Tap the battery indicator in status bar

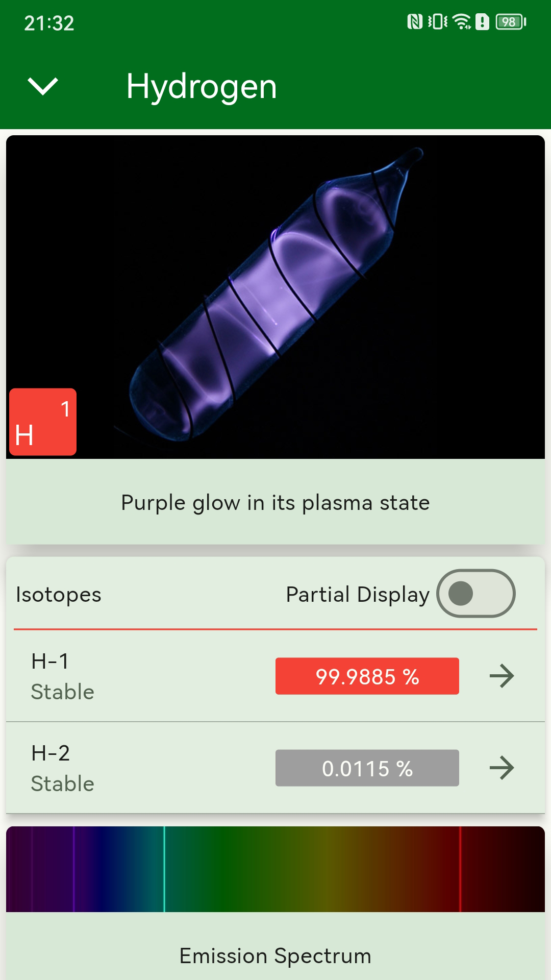click(510, 22)
